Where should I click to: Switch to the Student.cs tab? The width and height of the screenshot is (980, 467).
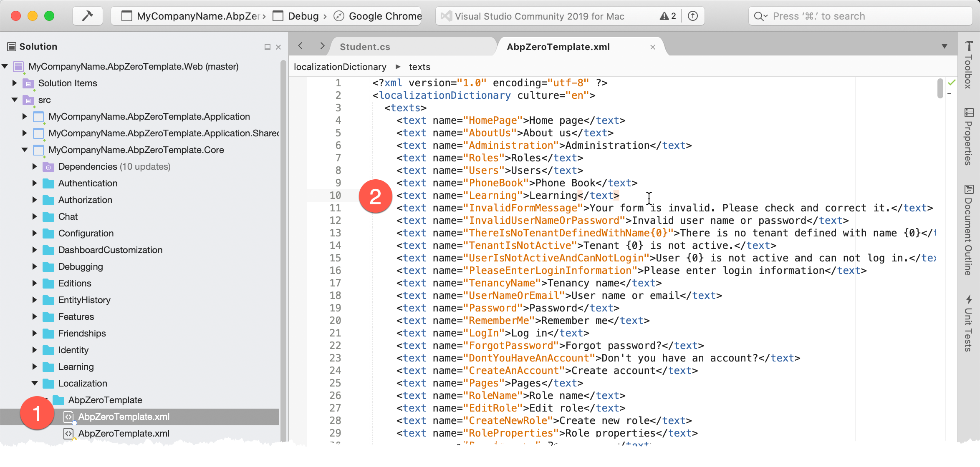(x=365, y=47)
